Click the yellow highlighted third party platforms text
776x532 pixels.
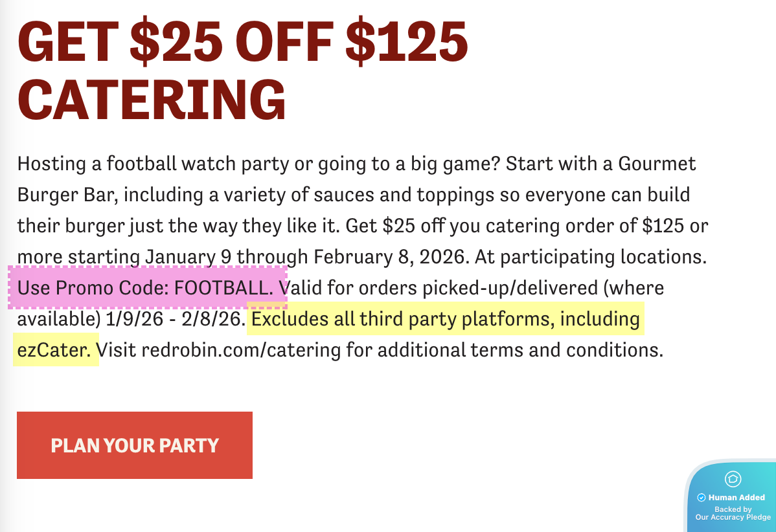[445, 319]
